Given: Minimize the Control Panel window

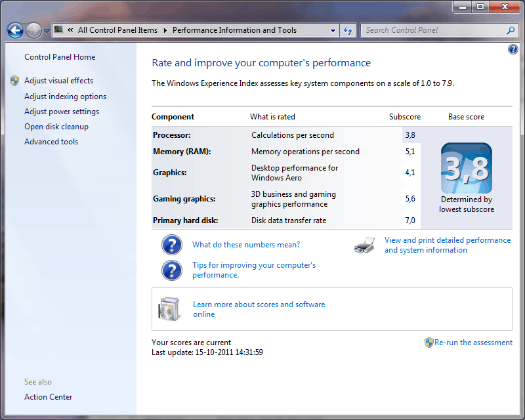Looking at the screenshot, I should (463, 7).
